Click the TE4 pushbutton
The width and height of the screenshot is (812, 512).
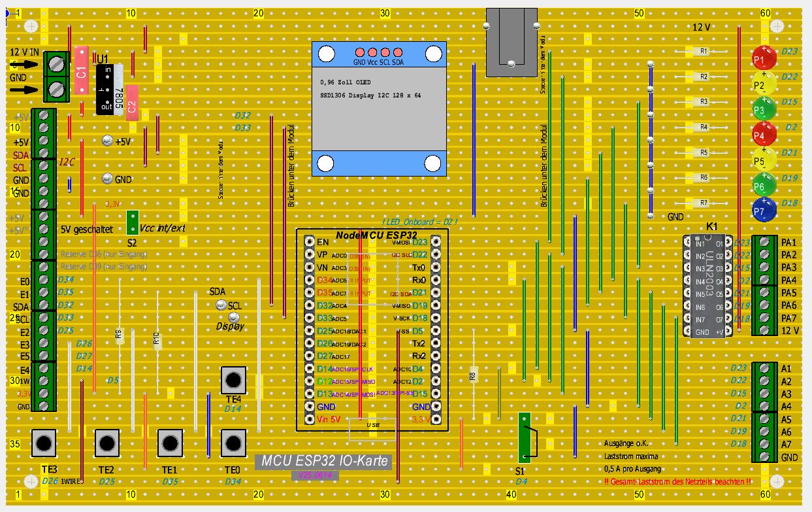pos(233,380)
